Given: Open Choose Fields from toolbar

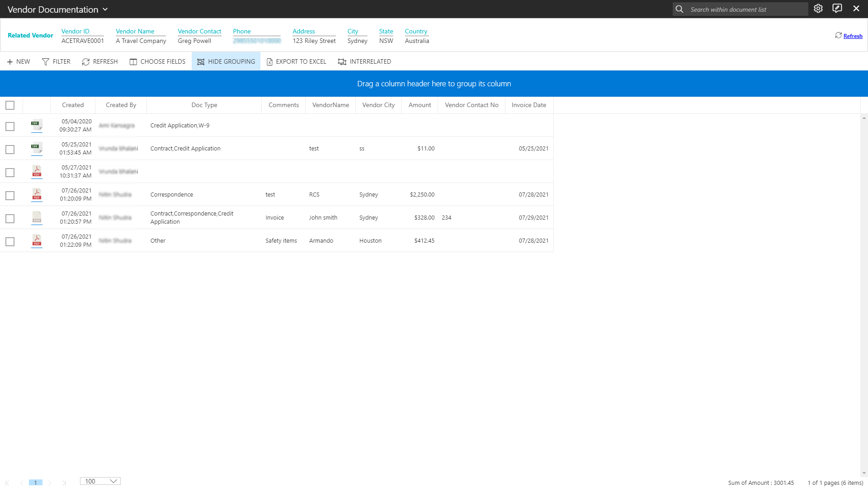Looking at the screenshot, I should [157, 61].
